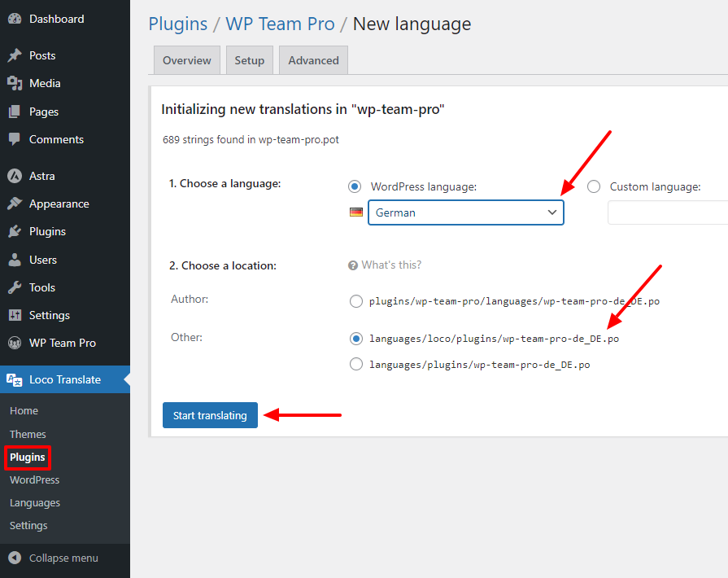Open Loco Translate Plugins submenu item
This screenshot has width=728, height=578.
(28, 458)
